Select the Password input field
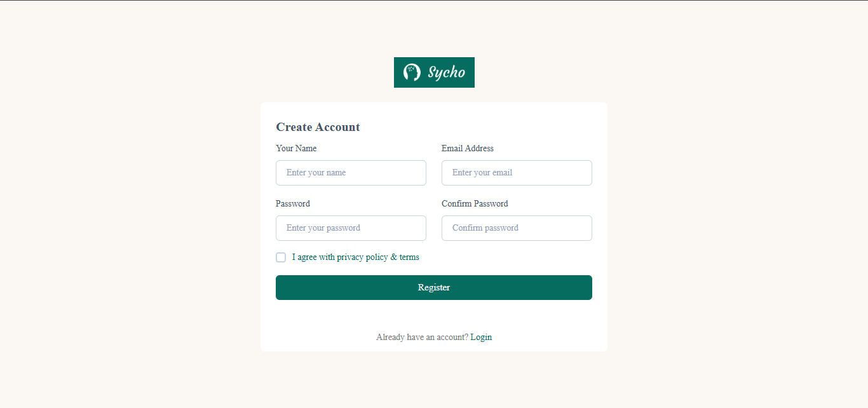The height and width of the screenshot is (408, 868). point(351,228)
